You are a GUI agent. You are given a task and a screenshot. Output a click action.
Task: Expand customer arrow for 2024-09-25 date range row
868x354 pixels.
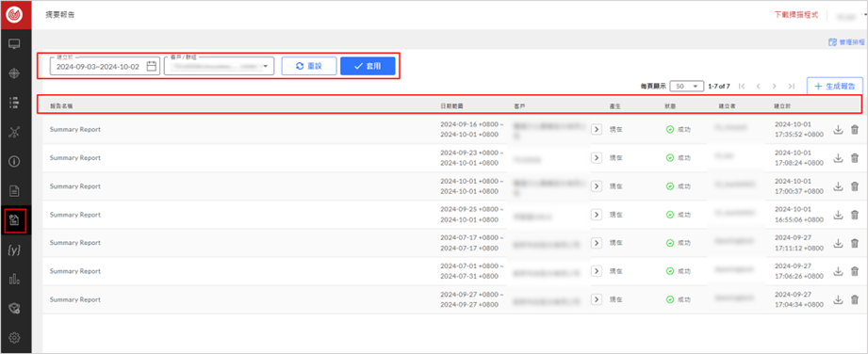(597, 215)
